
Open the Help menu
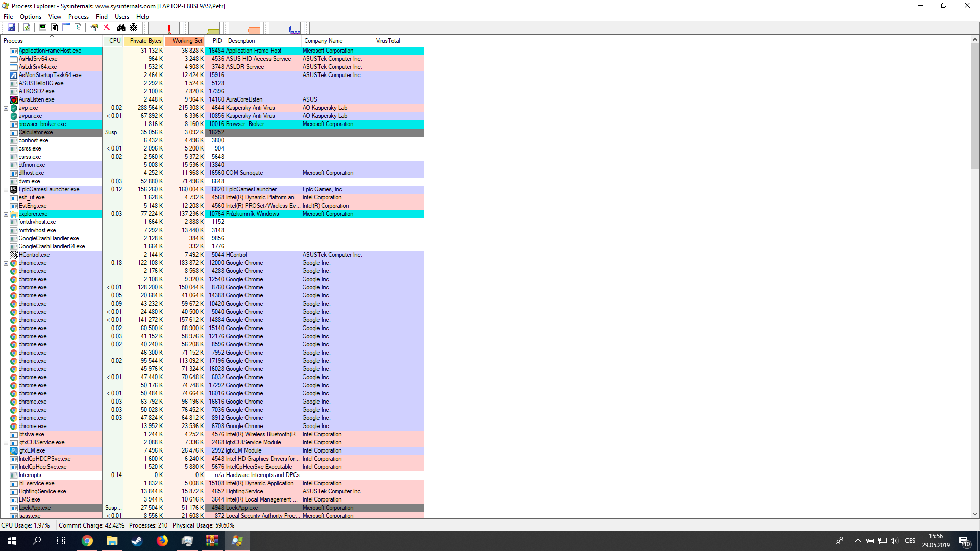[142, 17]
